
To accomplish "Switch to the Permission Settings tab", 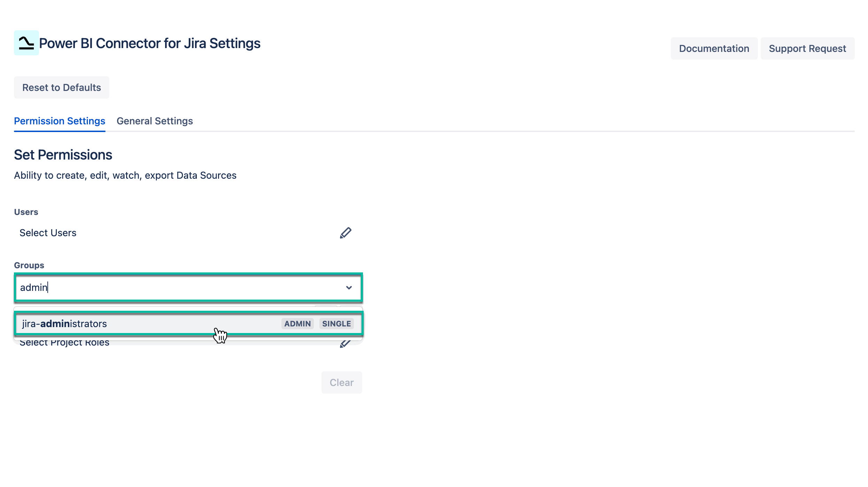I will click(x=60, y=121).
